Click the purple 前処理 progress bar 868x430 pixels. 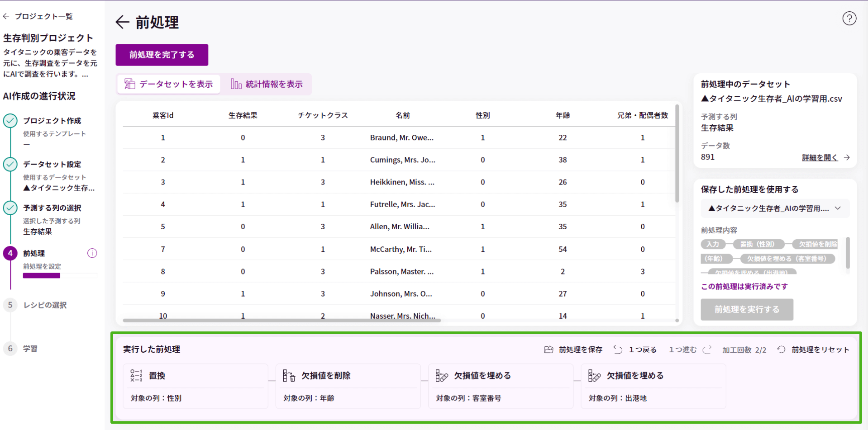[x=42, y=275]
